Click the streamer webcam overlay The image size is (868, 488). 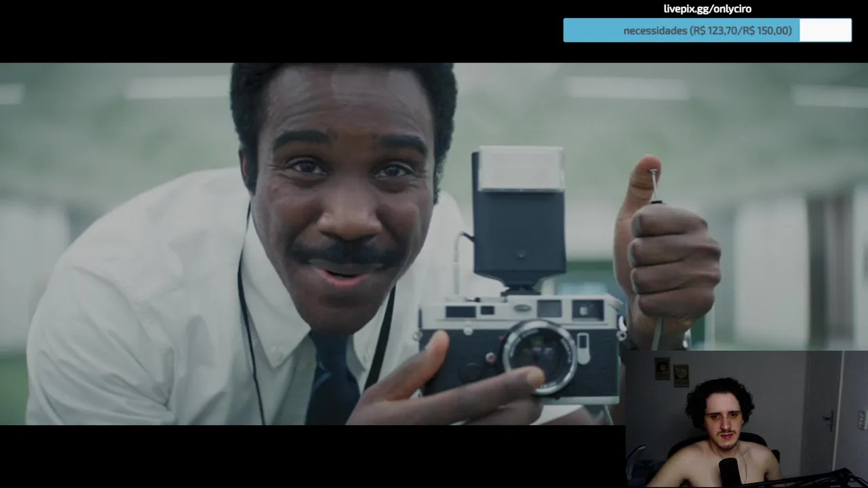click(x=747, y=419)
